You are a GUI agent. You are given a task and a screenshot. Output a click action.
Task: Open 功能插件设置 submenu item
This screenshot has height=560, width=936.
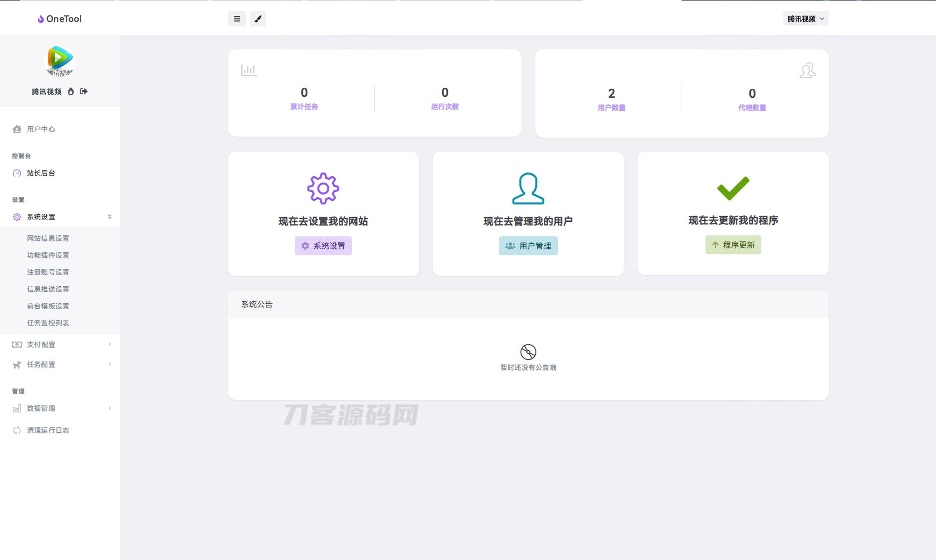pyautogui.click(x=48, y=255)
